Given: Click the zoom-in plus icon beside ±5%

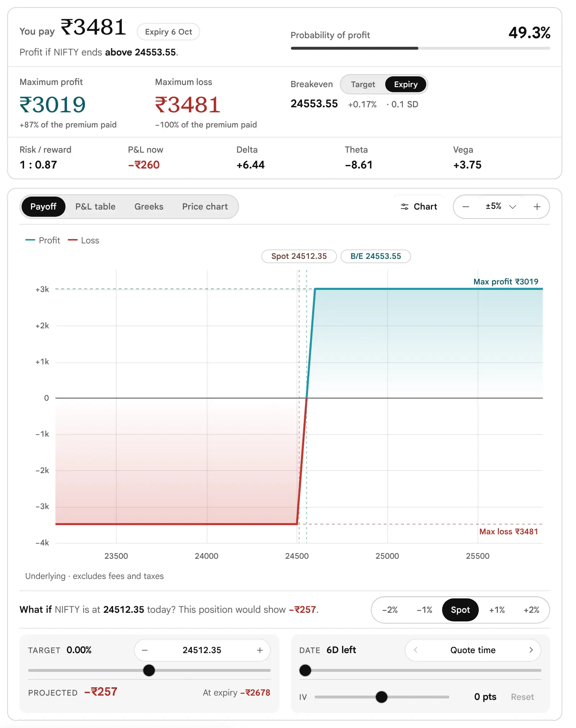Looking at the screenshot, I should click(537, 207).
